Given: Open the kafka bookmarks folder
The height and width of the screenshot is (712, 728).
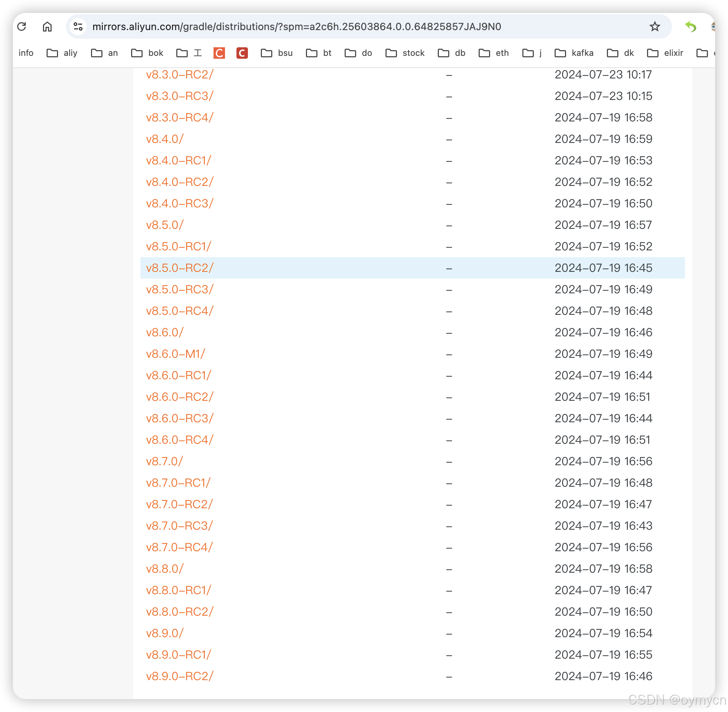Looking at the screenshot, I should coord(574,53).
